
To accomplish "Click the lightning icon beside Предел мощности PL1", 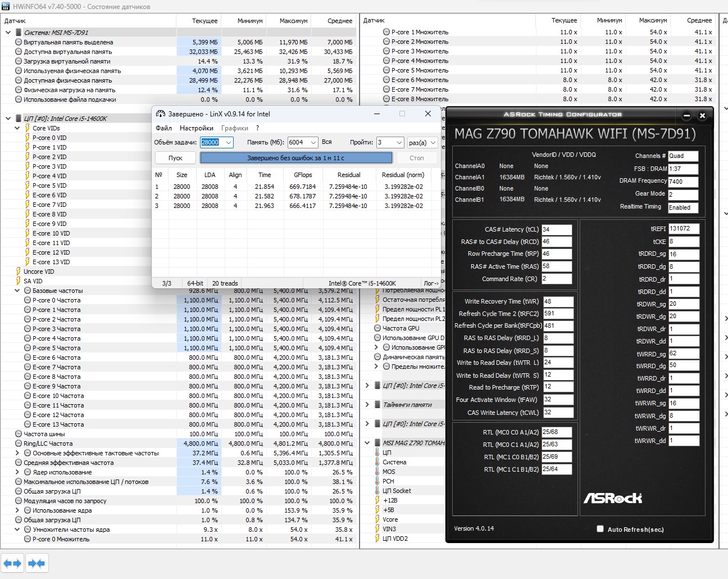I will click(377, 309).
